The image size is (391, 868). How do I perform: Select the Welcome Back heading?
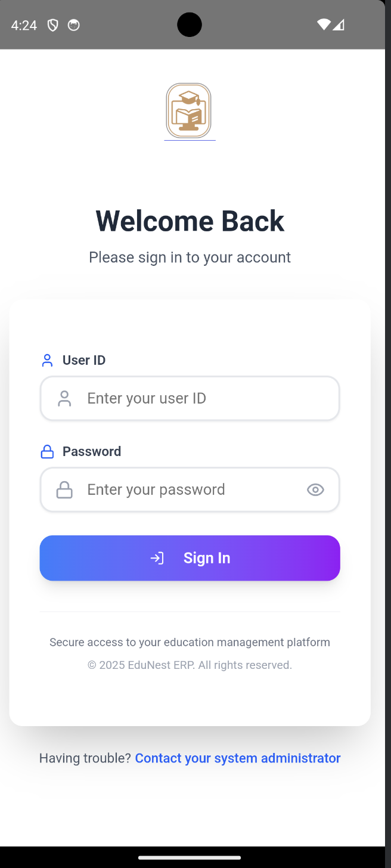pos(190,221)
